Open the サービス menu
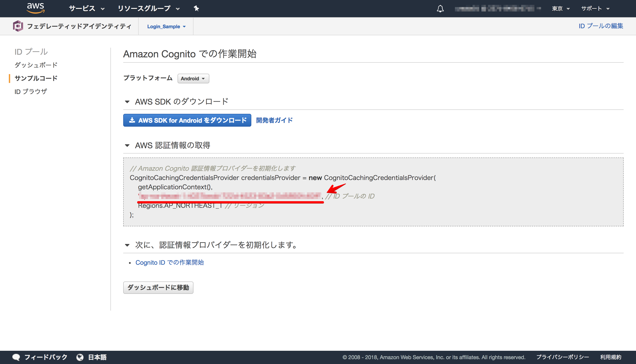The image size is (636, 364). point(87,9)
